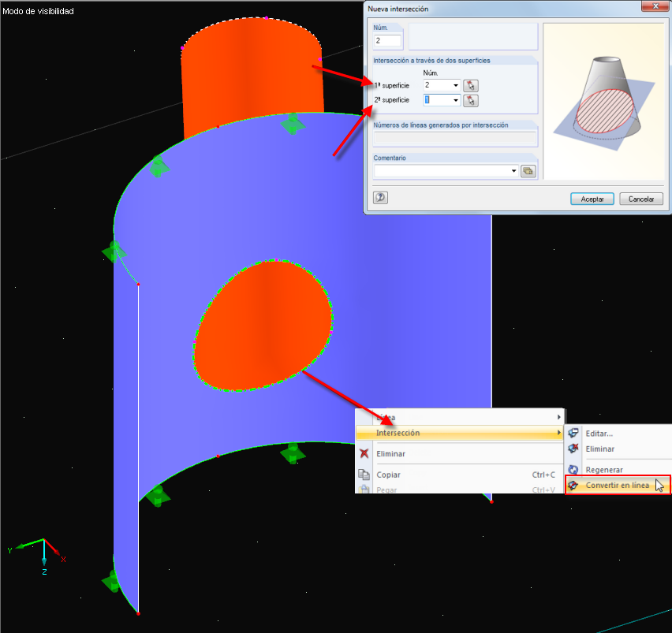The image size is (672, 633).
Task: Click pick-surface icon for 1ª superficie
Action: click(471, 85)
